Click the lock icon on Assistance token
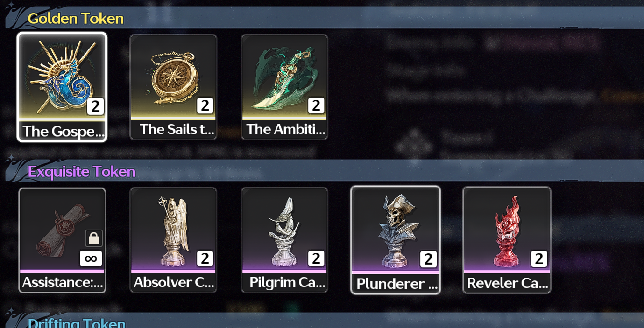 pyautogui.click(x=94, y=238)
